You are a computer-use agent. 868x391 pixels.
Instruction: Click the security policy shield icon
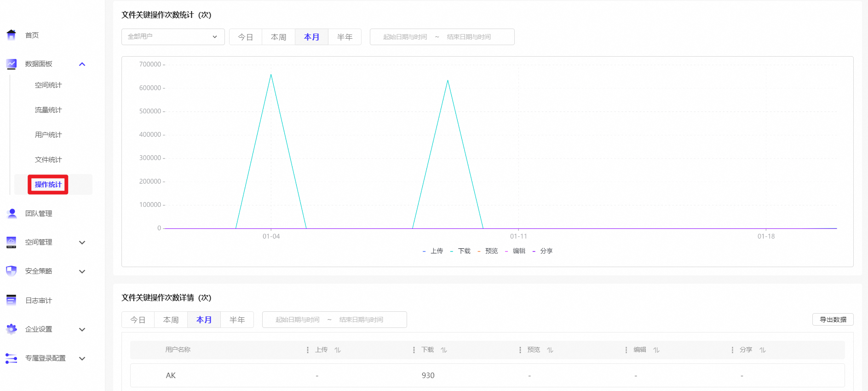[x=11, y=271]
